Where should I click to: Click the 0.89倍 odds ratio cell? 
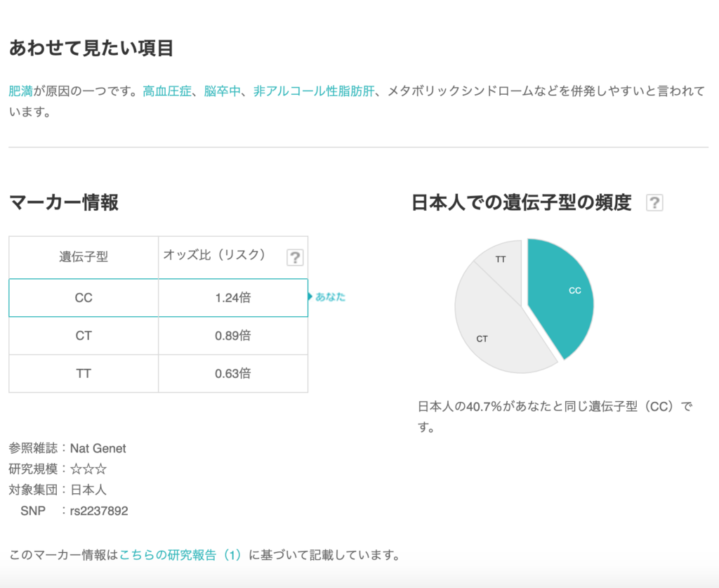232,336
